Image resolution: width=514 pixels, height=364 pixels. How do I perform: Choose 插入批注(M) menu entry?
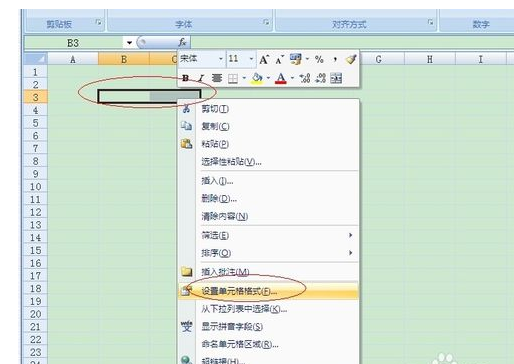click(x=269, y=272)
